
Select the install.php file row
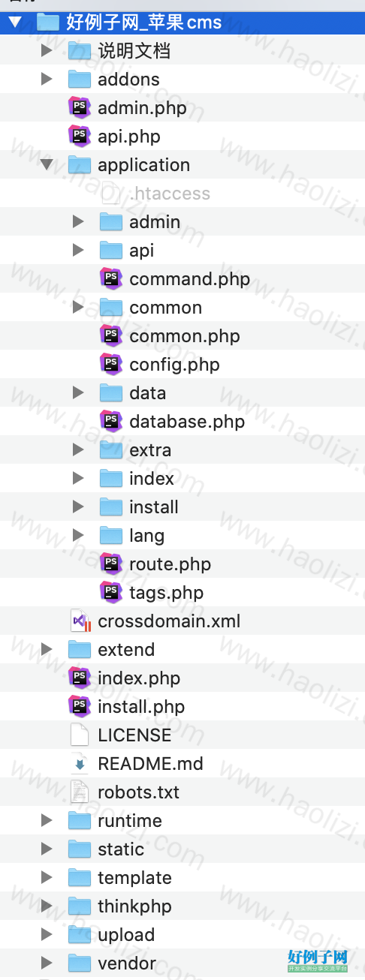(x=182, y=707)
